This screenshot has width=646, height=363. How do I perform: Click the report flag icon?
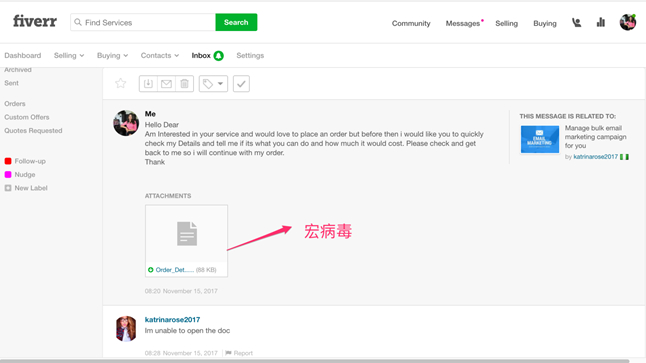click(x=228, y=353)
